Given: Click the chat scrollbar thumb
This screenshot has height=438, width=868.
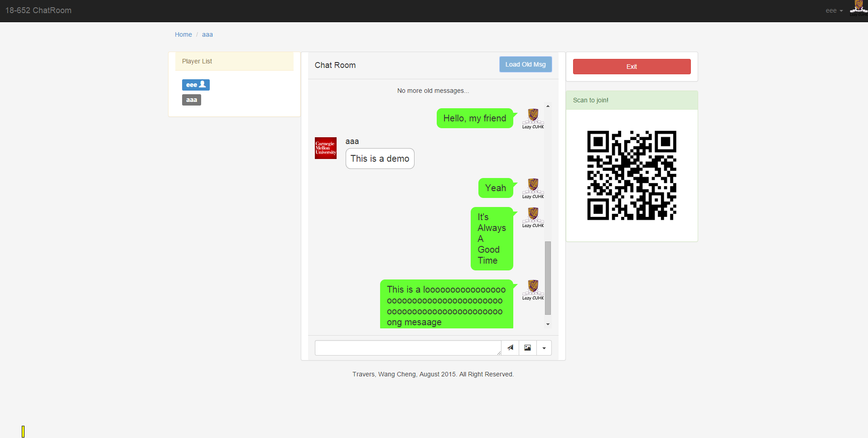Looking at the screenshot, I should [548, 278].
